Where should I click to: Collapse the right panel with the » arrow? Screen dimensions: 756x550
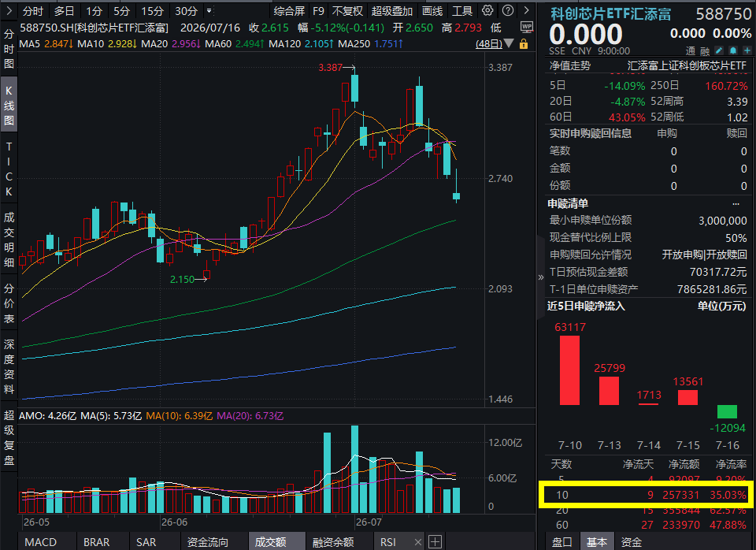(540, 277)
